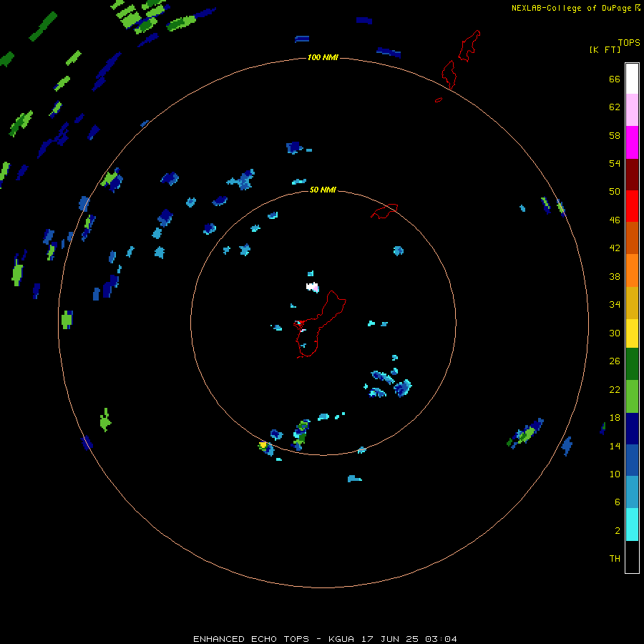Click the 34 legend value
The width and height of the screenshot is (644, 644).
[x=615, y=305]
